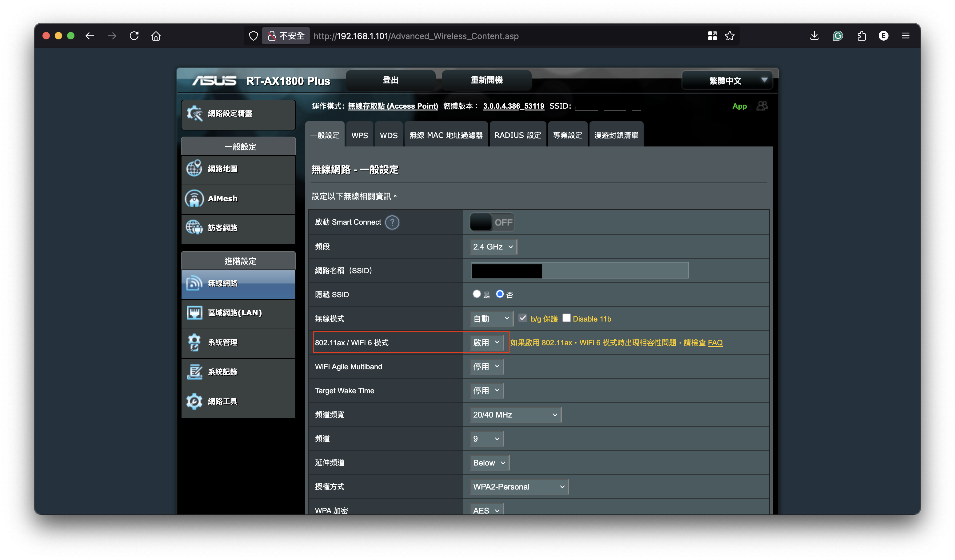The height and width of the screenshot is (560, 955).
Task: Check the Disable 11b checkbox
Action: 567,318
